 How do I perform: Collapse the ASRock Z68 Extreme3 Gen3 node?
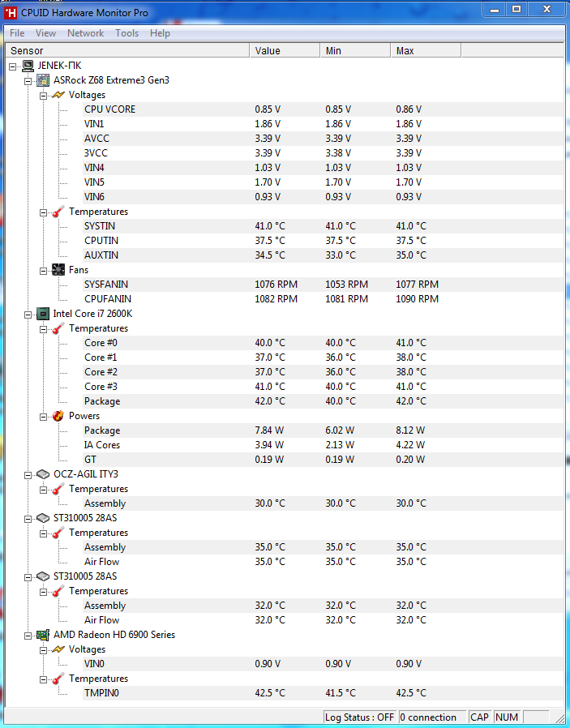28,80
